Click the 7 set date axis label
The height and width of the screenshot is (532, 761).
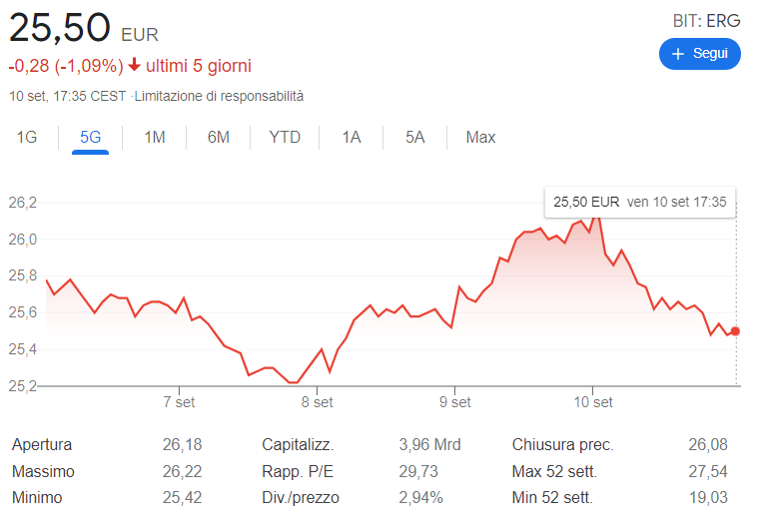[179, 402]
